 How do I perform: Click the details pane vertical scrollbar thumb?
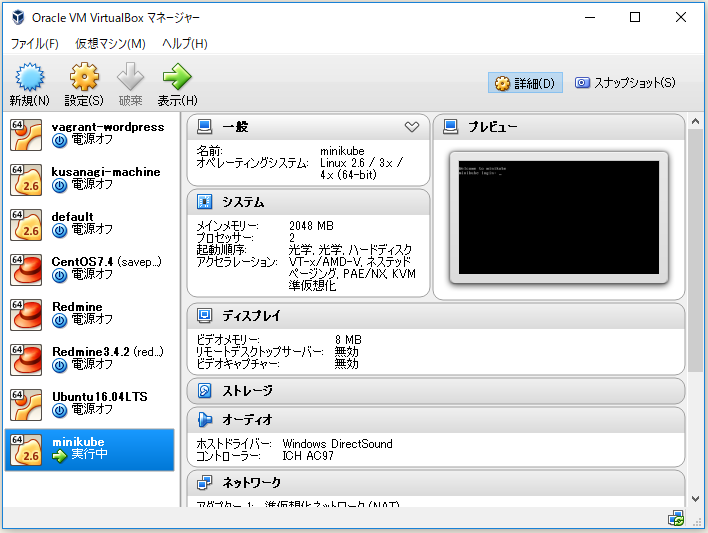coord(695,251)
